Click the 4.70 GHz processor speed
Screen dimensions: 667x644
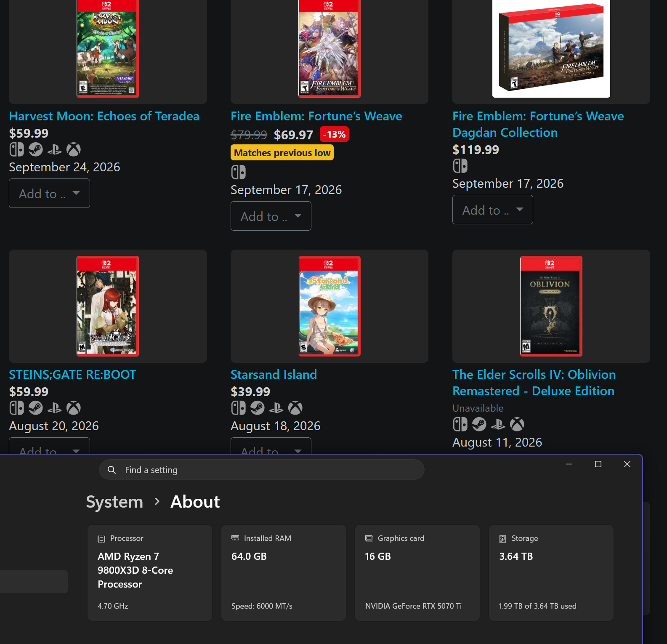pos(113,606)
